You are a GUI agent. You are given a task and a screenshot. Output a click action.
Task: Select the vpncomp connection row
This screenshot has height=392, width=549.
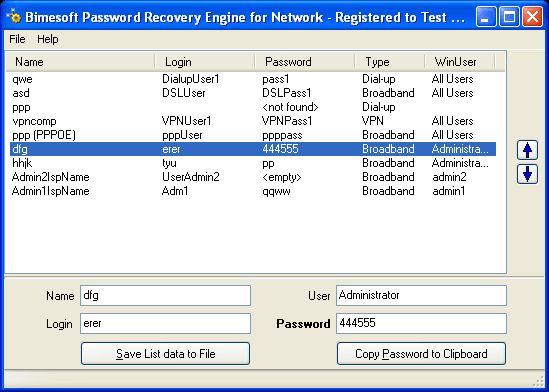(253, 121)
